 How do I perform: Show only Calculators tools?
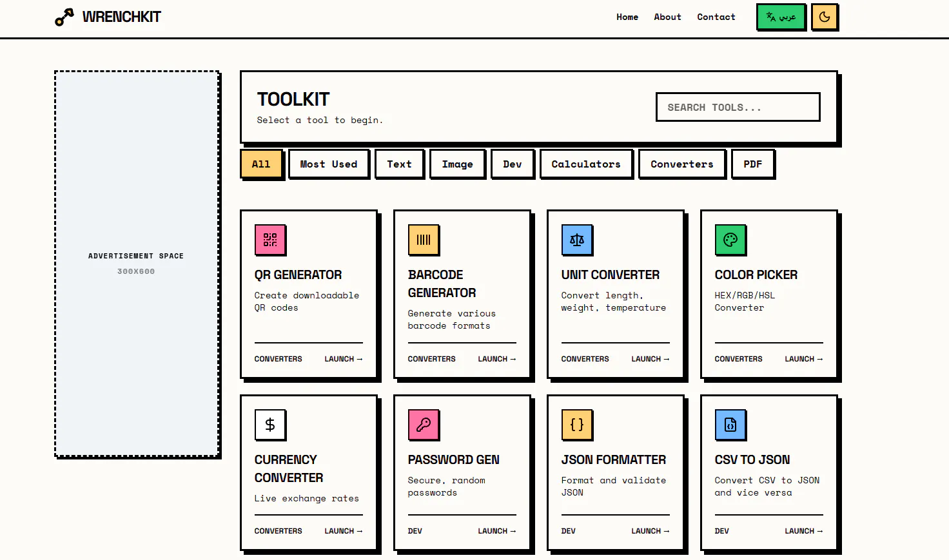[x=586, y=164]
